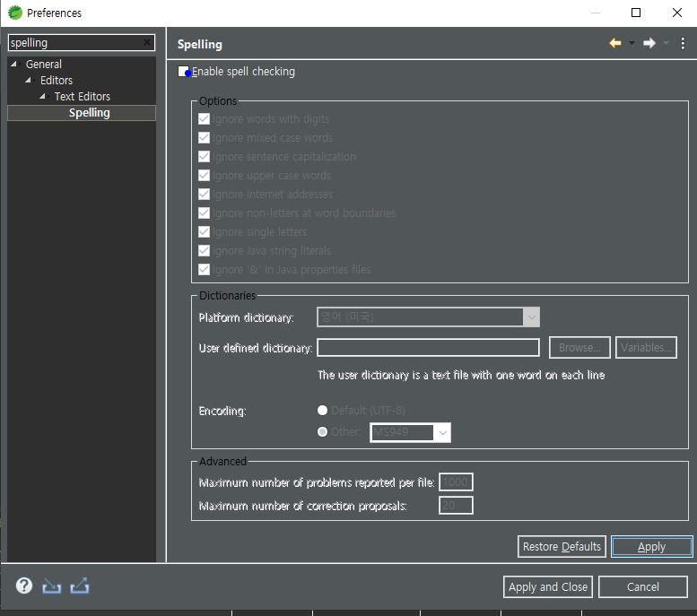
Task: Click the Restore Defaults button
Action: 562,546
